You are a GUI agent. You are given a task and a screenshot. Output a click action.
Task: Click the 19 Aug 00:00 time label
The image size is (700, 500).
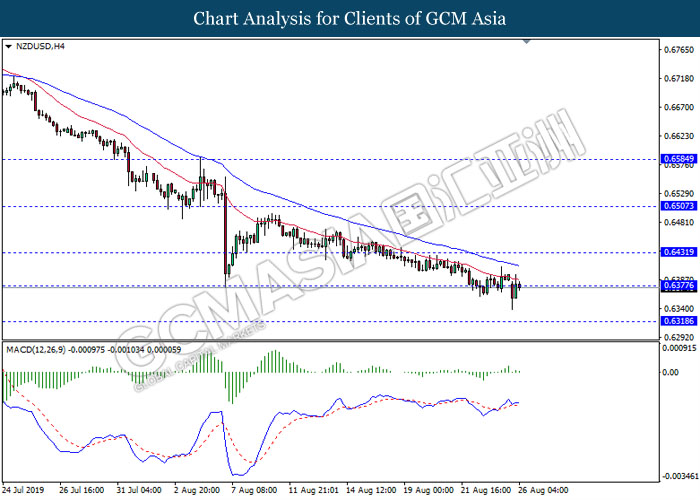click(x=428, y=490)
